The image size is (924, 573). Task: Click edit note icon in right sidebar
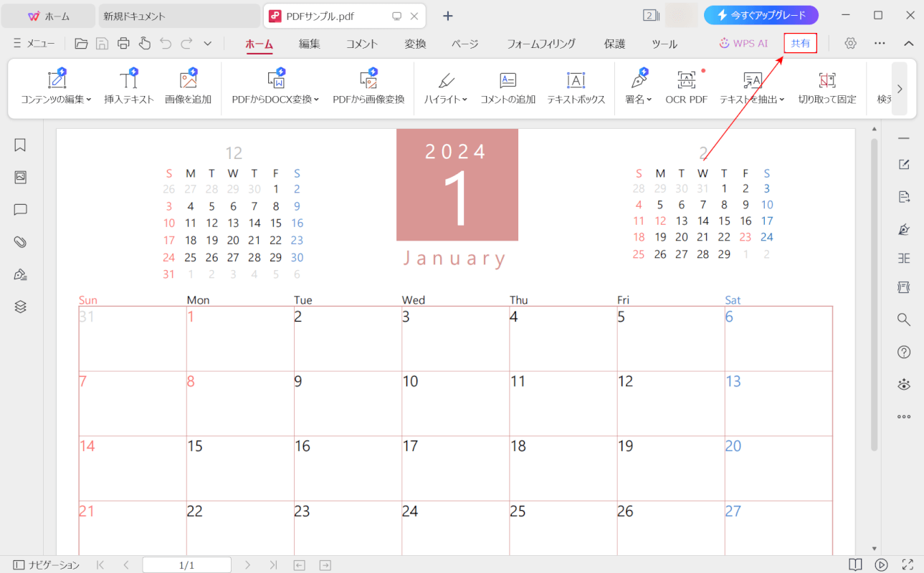(x=904, y=165)
